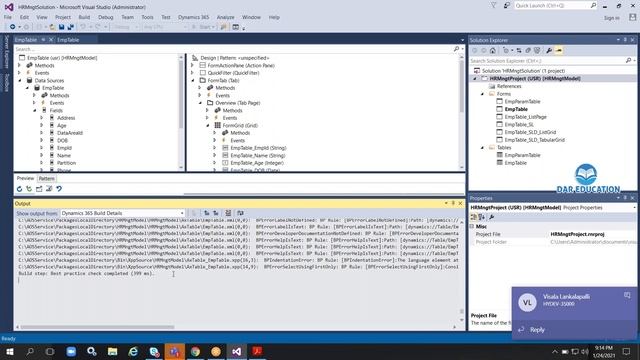Click the Save All icon in toolbar

pyautogui.click(x=70, y=27)
